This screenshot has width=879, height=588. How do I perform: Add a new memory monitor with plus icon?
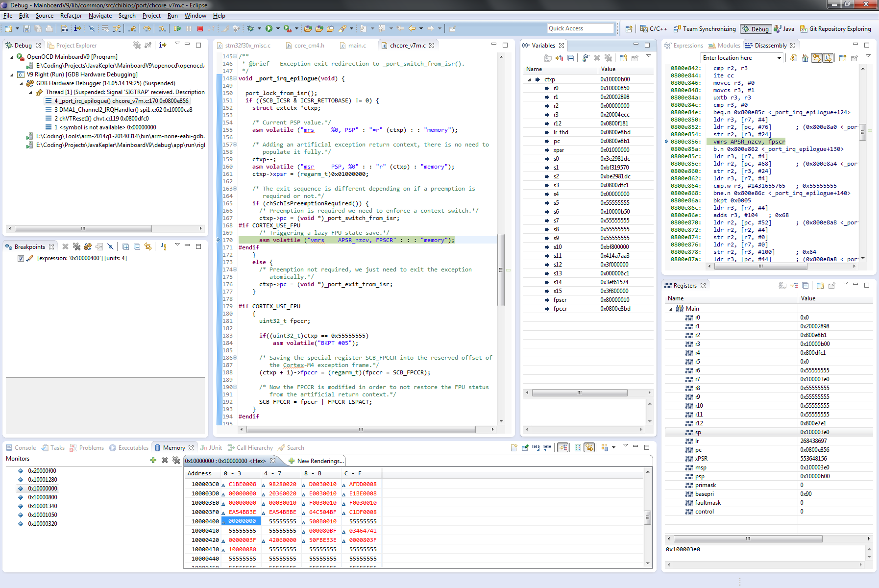click(x=153, y=460)
